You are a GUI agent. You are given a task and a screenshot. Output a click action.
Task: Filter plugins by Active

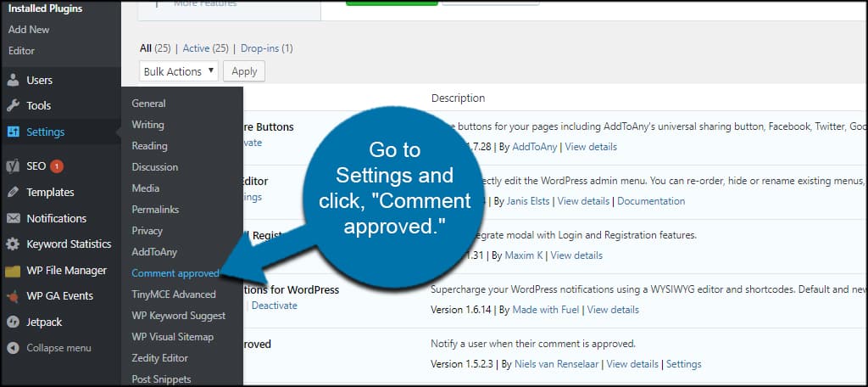196,48
